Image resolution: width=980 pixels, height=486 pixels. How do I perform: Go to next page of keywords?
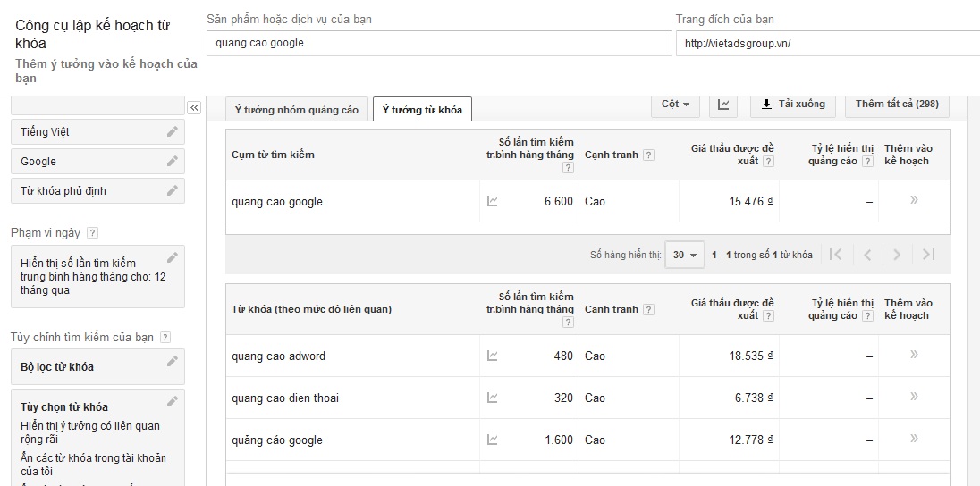[897, 255]
